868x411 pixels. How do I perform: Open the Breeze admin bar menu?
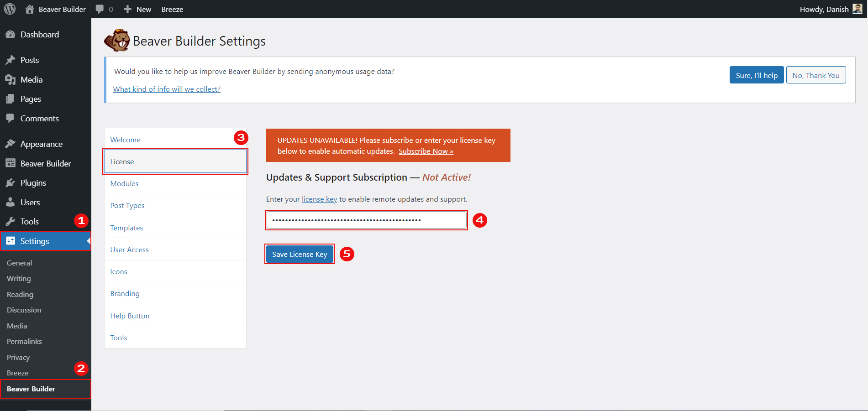click(172, 9)
